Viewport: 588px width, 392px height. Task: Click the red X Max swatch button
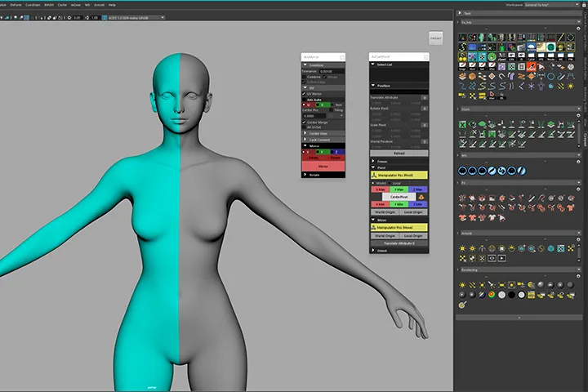[381, 189]
